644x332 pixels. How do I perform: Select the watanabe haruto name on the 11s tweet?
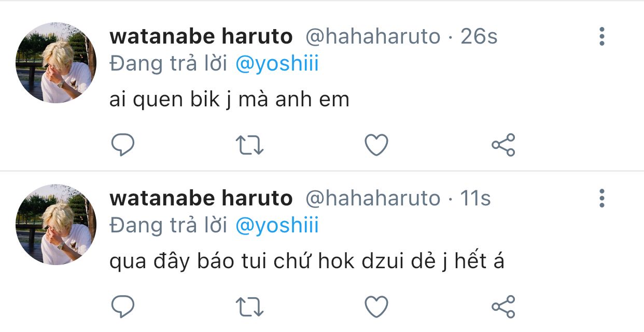pos(201,199)
